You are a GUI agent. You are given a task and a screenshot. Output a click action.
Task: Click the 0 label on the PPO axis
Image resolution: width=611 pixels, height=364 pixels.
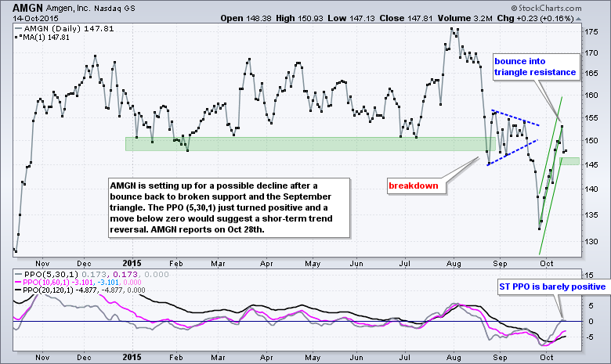[591, 321]
